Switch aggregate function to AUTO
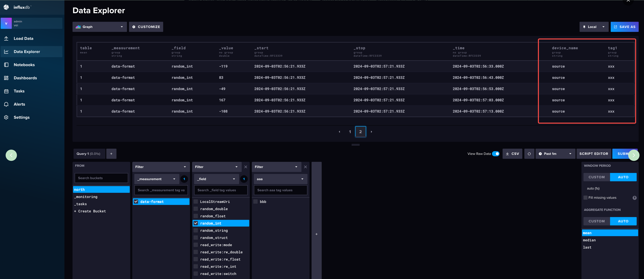 point(623,221)
